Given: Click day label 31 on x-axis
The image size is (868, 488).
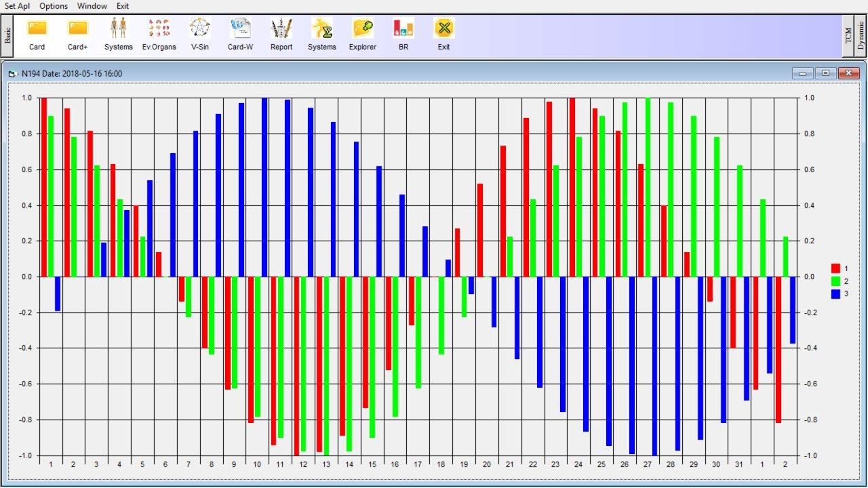Looking at the screenshot, I should pyautogui.click(x=739, y=464).
